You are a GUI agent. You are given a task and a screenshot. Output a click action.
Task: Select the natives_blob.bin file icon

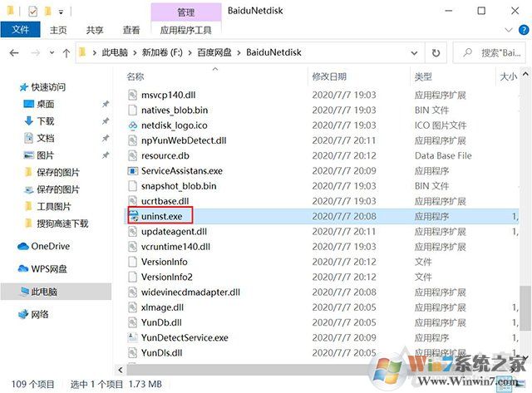click(132, 110)
